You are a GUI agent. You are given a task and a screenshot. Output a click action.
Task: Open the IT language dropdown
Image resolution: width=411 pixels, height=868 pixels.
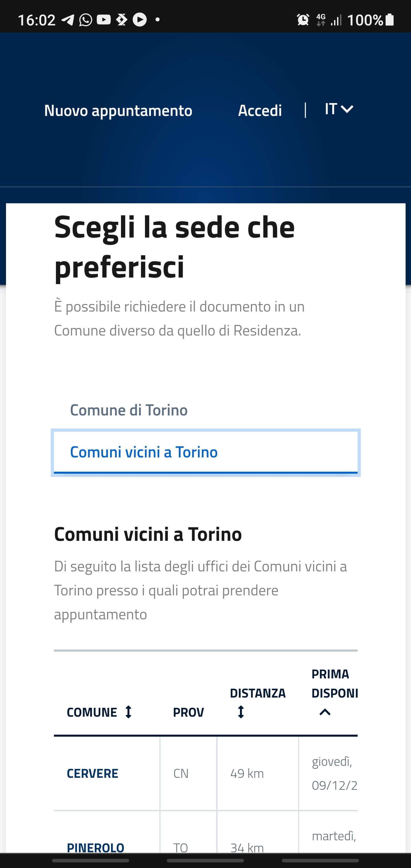click(x=339, y=109)
